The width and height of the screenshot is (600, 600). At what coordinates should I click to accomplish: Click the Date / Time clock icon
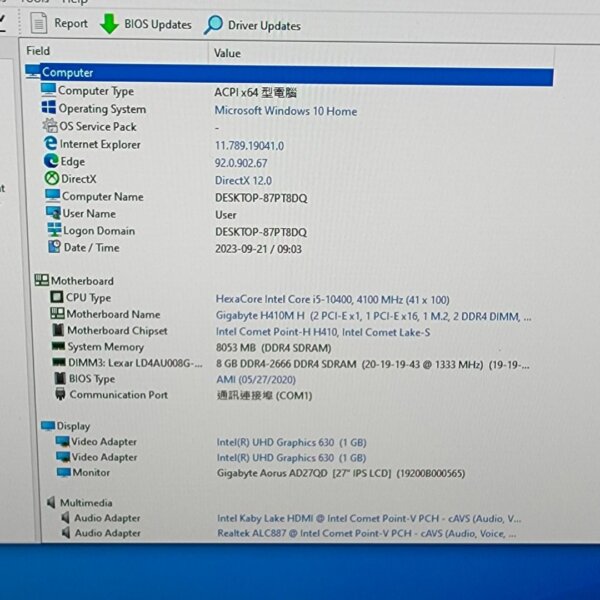click(x=54, y=246)
